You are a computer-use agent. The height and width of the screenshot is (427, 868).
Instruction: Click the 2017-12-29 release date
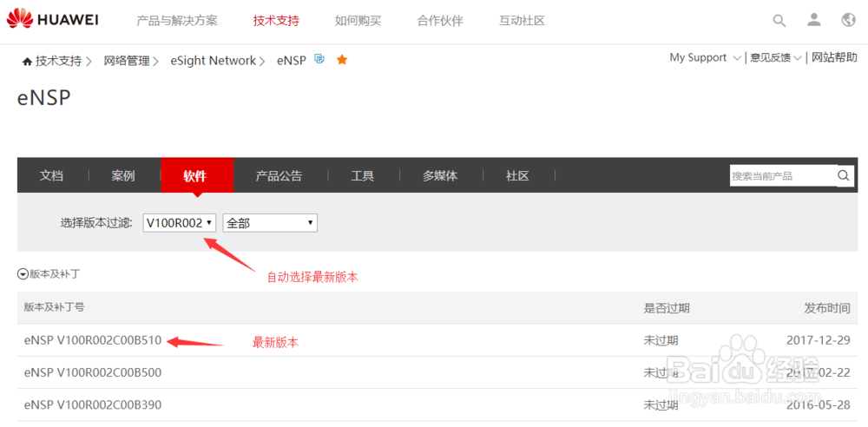(819, 340)
